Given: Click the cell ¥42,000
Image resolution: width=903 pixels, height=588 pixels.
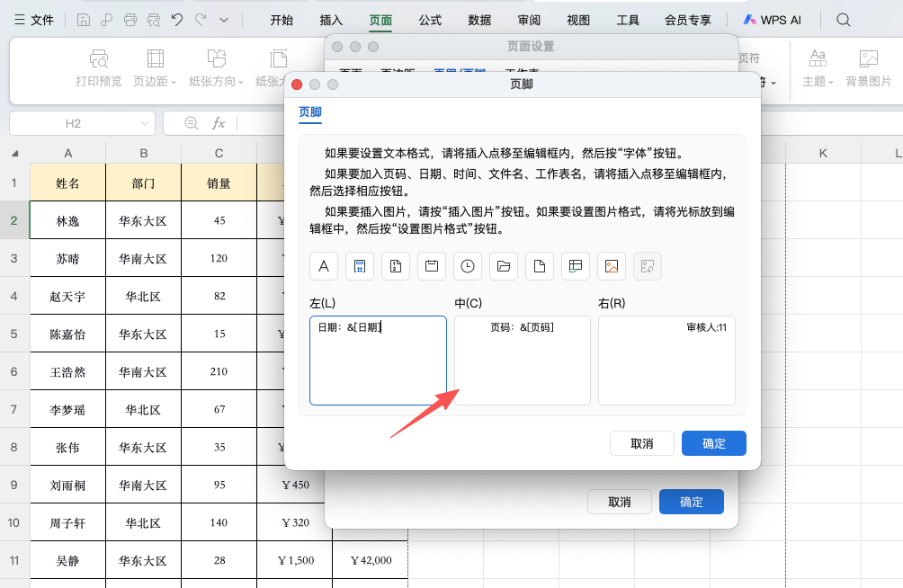Looking at the screenshot, I should (x=371, y=560).
